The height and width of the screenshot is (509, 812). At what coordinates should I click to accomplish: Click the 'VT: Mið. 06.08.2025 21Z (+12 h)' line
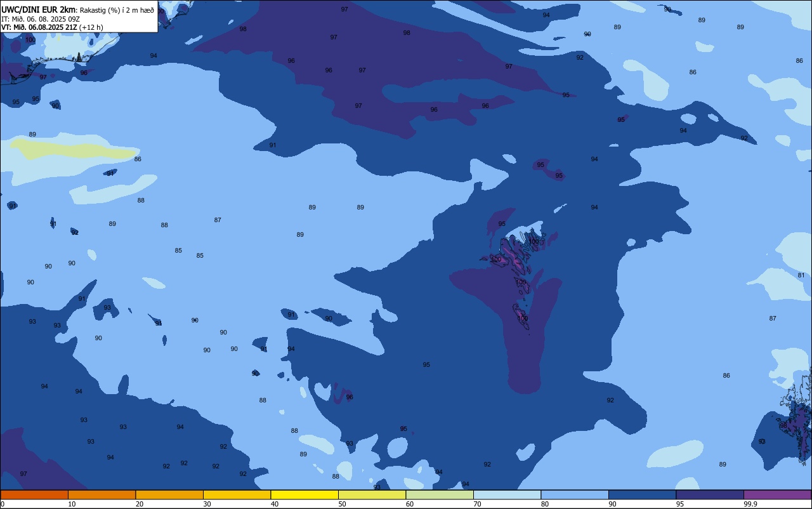coord(52,27)
